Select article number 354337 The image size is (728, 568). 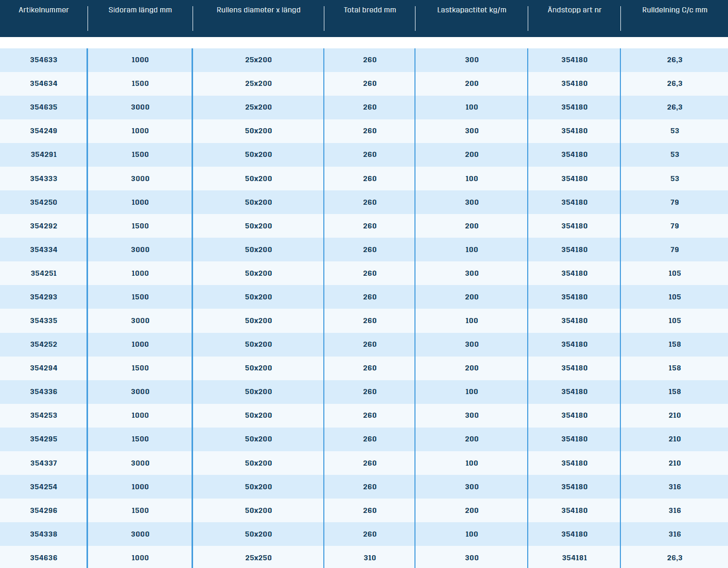point(44,463)
